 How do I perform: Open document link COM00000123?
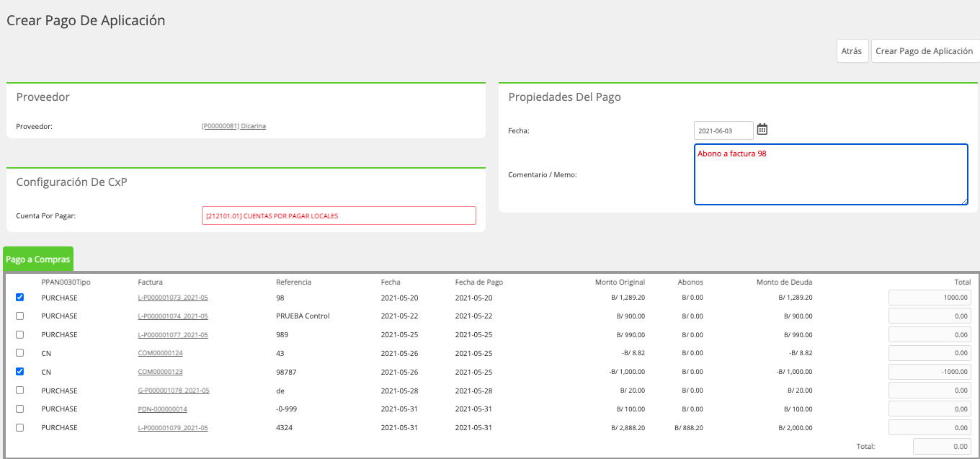[x=160, y=372]
